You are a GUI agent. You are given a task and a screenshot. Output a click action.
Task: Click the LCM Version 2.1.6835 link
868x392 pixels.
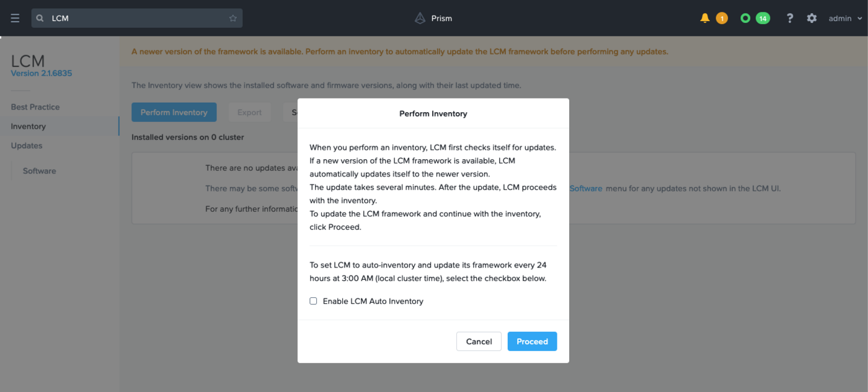tap(42, 73)
